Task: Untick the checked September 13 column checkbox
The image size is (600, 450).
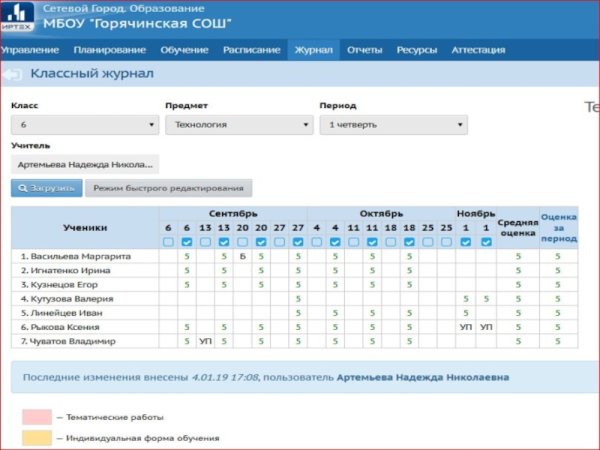Action: coord(224,242)
